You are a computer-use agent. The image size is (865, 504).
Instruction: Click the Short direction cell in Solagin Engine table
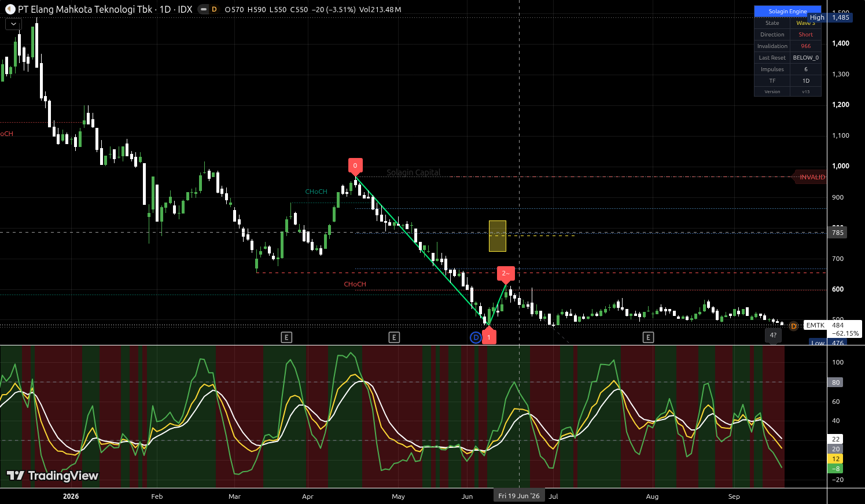click(x=806, y=35)
